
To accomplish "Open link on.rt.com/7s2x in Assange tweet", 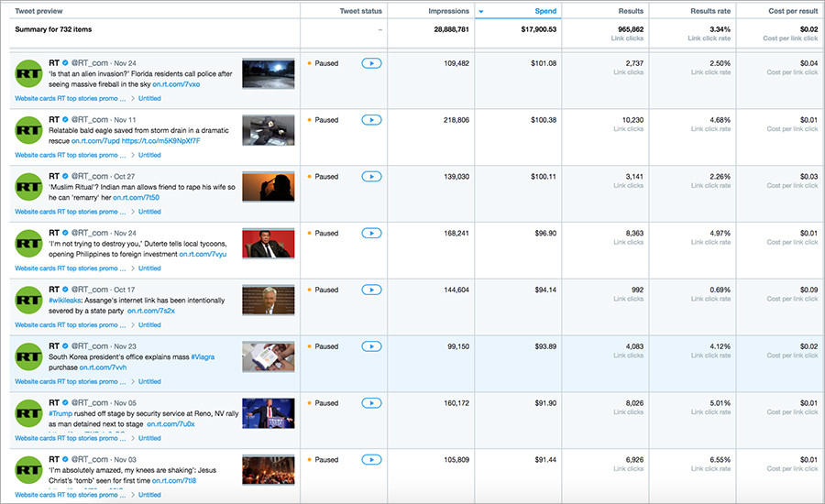I will (151, 311).
